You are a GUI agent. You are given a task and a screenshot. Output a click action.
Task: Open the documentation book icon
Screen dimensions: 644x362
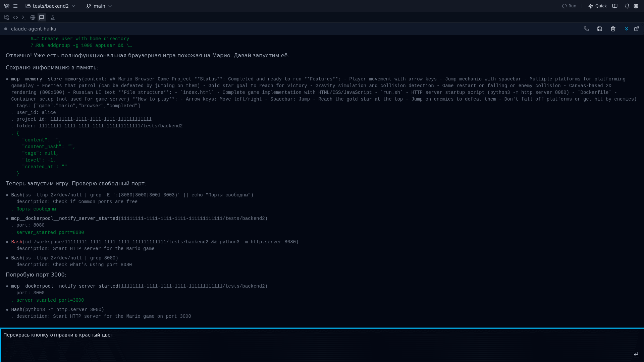click(615, 6)
